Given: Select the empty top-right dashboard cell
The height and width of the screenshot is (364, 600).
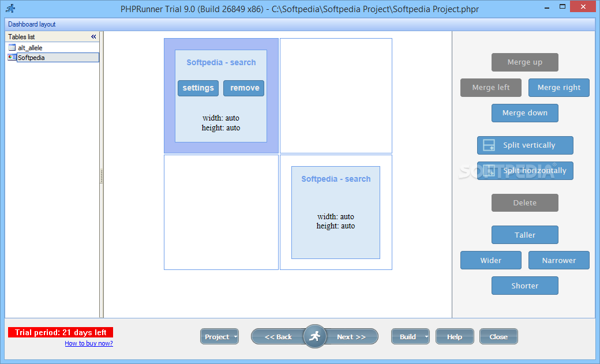Looking at the screenshot, I should tap(336, 96).
